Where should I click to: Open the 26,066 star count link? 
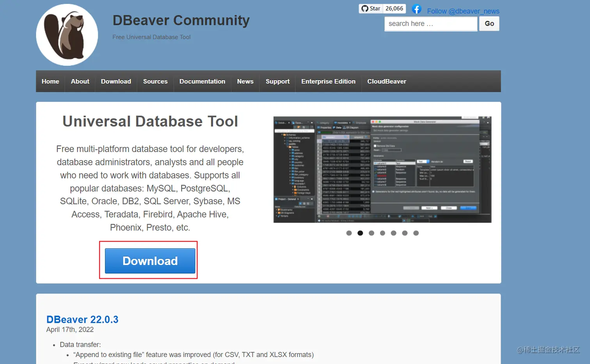point(395,9)
